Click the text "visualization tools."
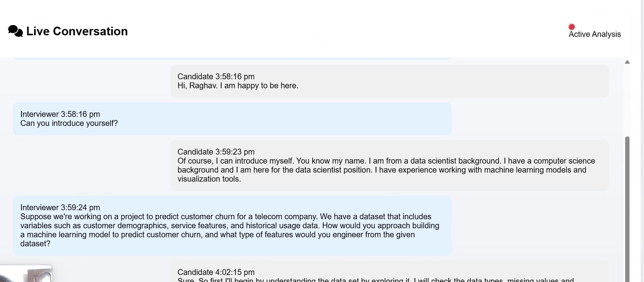644x282 pixels. (x=209, y=179)
